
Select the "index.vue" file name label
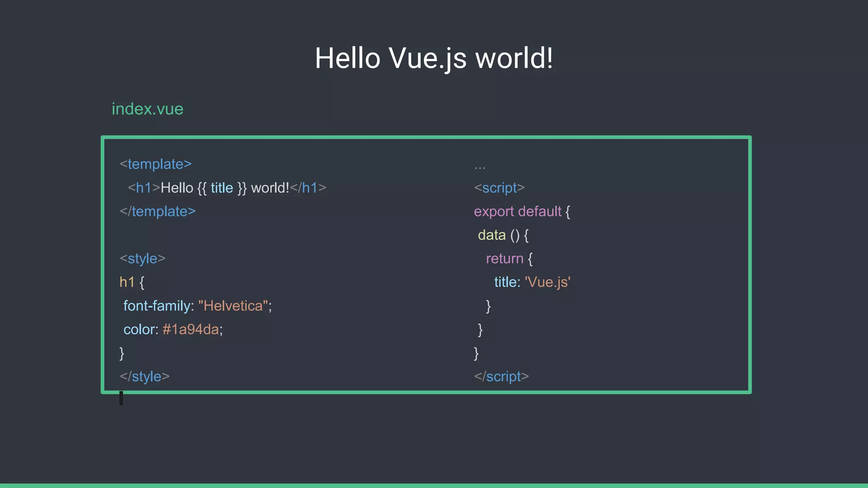147,109
